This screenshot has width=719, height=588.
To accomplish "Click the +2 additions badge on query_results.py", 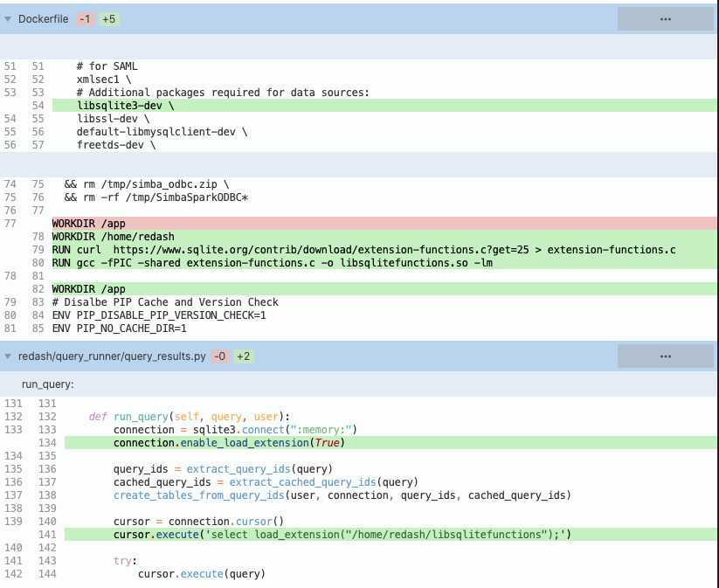I will pyautogui.click(x=244, y=356).
